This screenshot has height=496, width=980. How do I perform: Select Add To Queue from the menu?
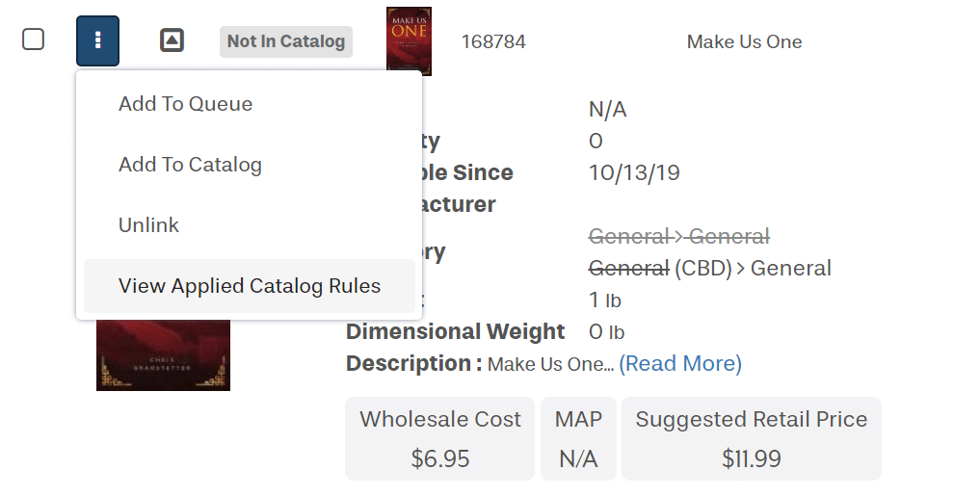click(185, 104)
